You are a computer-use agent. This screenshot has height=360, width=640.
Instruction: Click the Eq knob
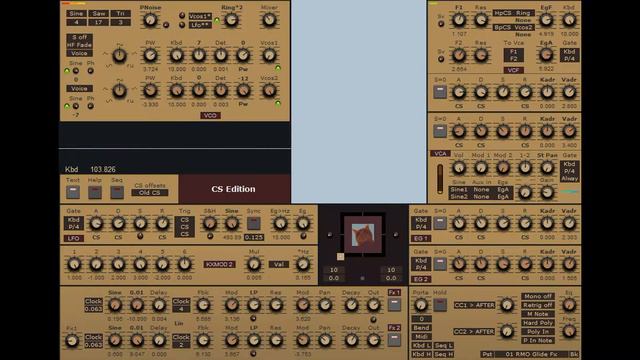point(569,305)
